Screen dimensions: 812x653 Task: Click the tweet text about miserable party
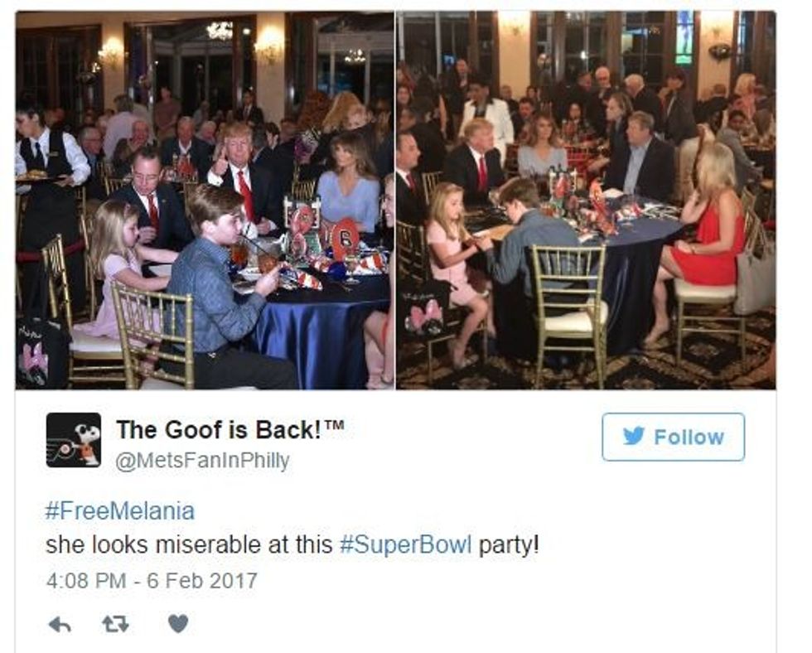coord(292,545)
